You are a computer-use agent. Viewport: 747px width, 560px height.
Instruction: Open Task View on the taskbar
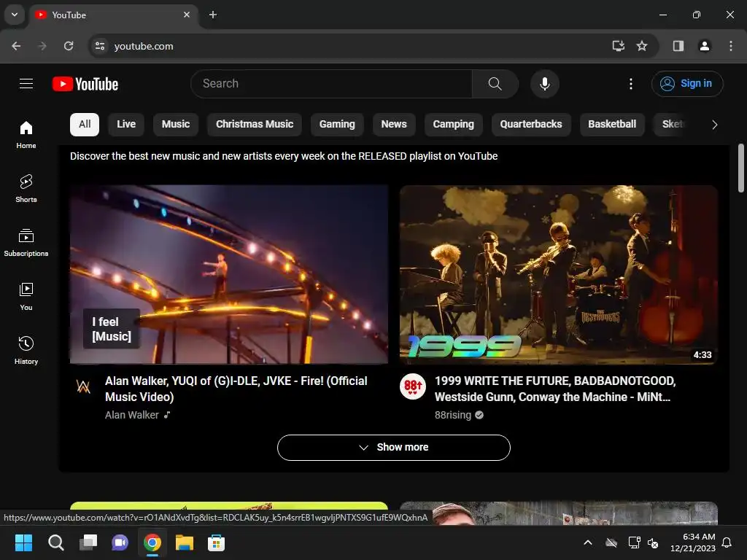pyautogui.click(x=88, y=542)
